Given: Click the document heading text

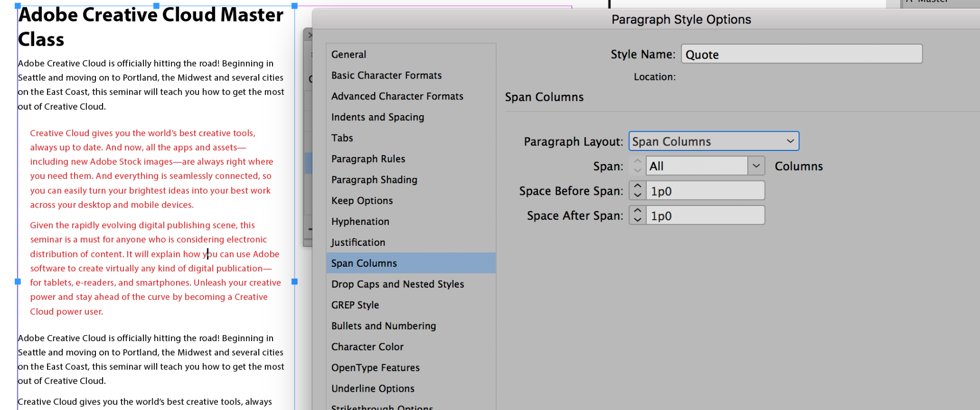Looking at the screenshot, I should click(151, 27).
